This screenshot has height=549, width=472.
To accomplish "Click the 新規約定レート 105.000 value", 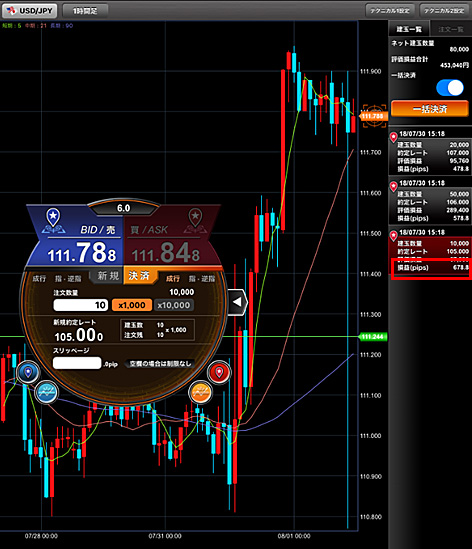I will point(79,335).
